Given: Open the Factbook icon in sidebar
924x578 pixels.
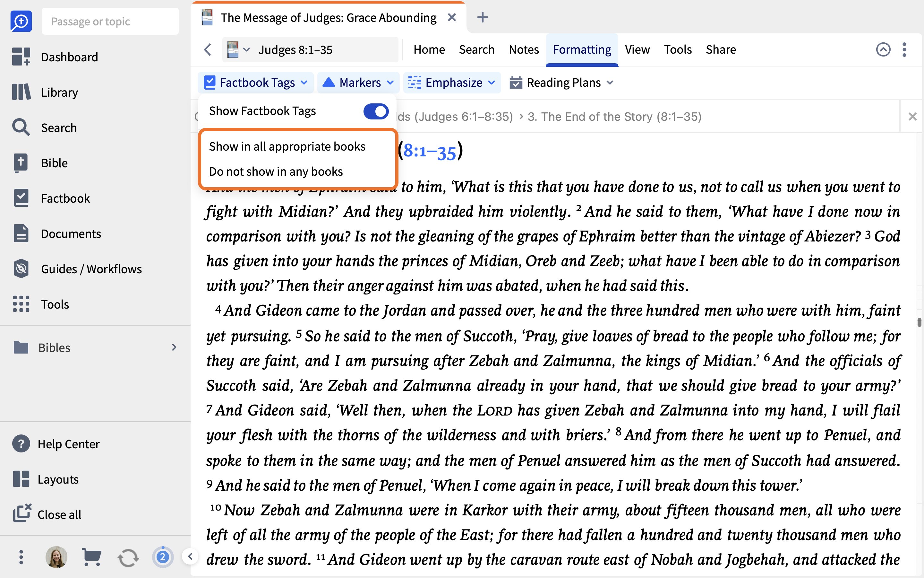Looking at the screenshot, I should pyautogui.click(x=21, y=198).
